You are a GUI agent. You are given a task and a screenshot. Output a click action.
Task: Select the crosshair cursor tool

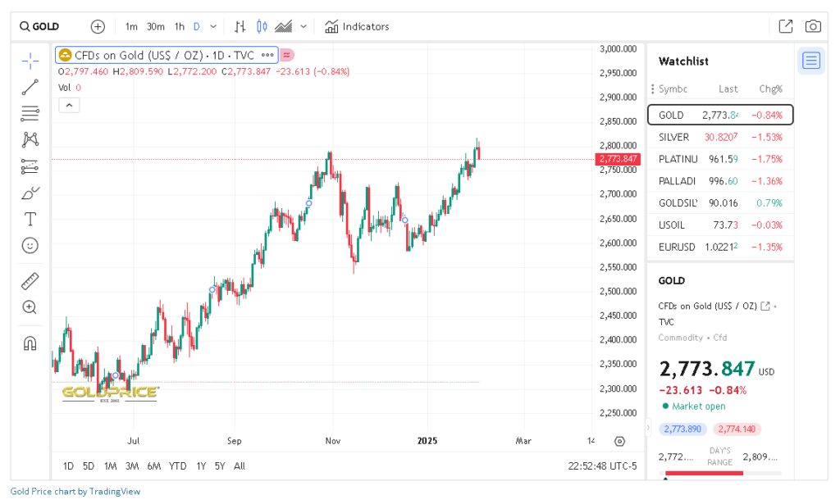30,61
